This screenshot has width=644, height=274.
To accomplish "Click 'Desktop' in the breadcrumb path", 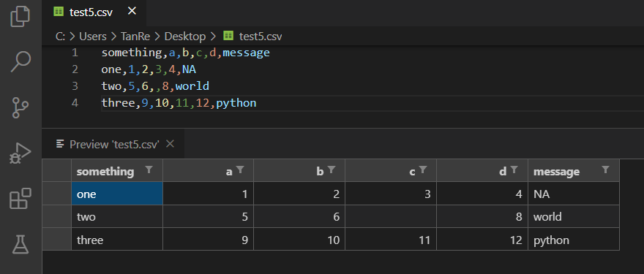I will (x=185, y=37).
